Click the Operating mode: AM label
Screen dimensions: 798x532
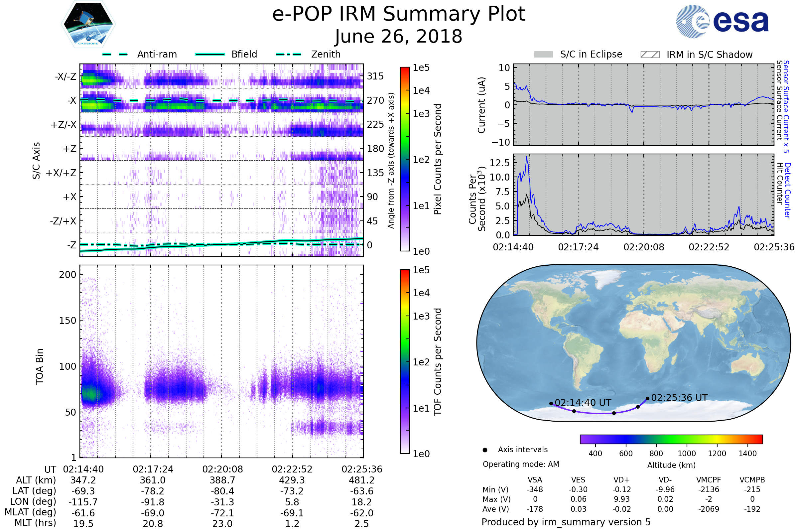[521, 464]
